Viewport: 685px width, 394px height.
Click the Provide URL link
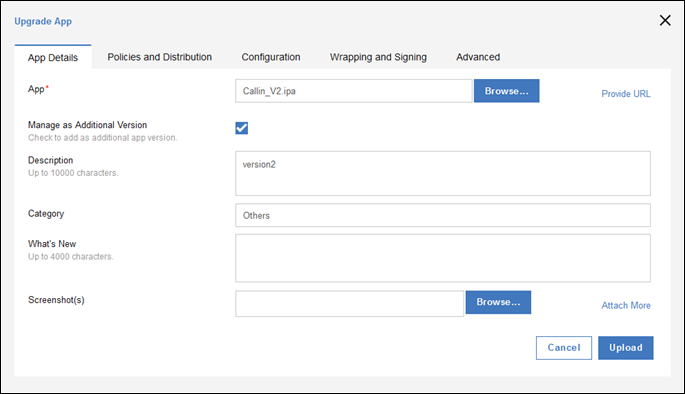pyautogui.click(x=626, y=94)
